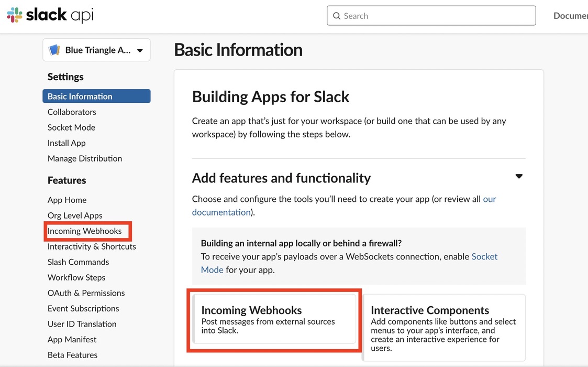The image size is (588, 367).
Task: Click the "Building Apps for Slack" heading
Action: coord(270,96)
